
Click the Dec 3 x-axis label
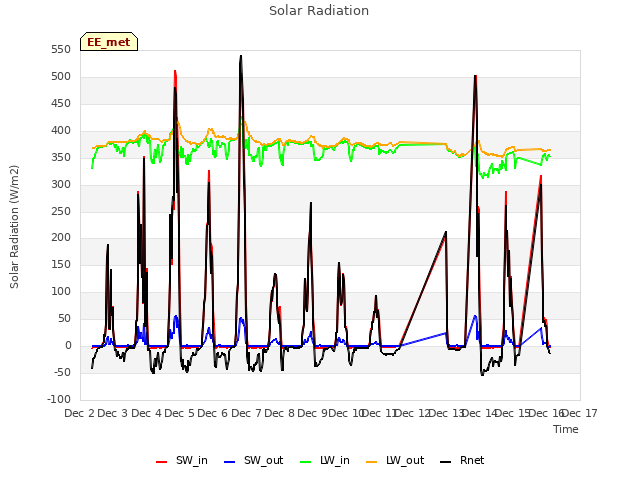113,413
